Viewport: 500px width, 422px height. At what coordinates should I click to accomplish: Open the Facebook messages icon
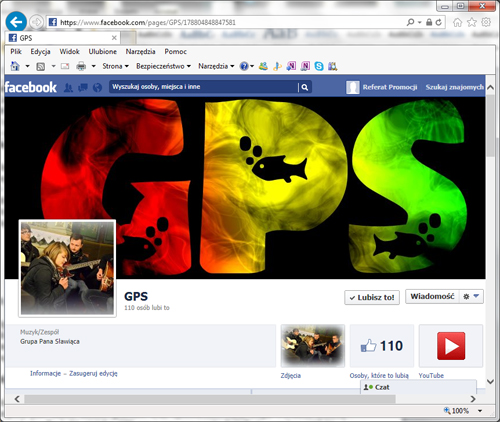coord(83,87)
